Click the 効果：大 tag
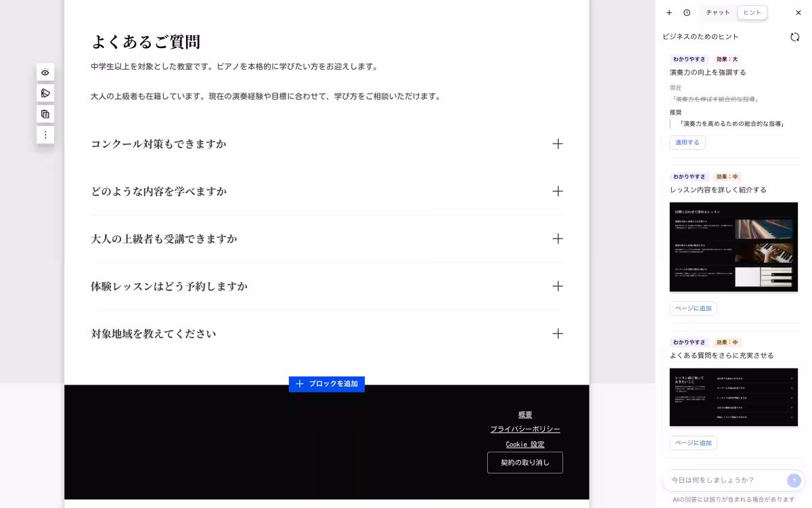Viewport: 812px width, 508px height. click(727, 60)
